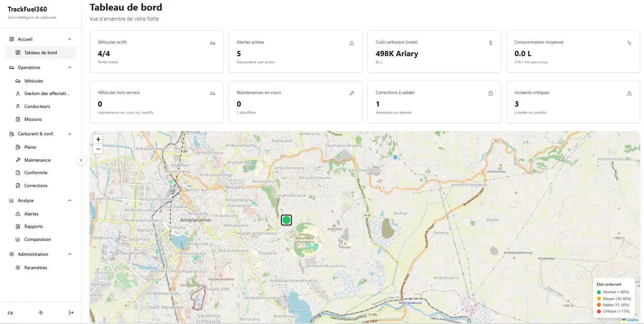Collapse the sidebar with the chevron handle
This screenshot has height=324, width=644.
click(x=81, y=160)
